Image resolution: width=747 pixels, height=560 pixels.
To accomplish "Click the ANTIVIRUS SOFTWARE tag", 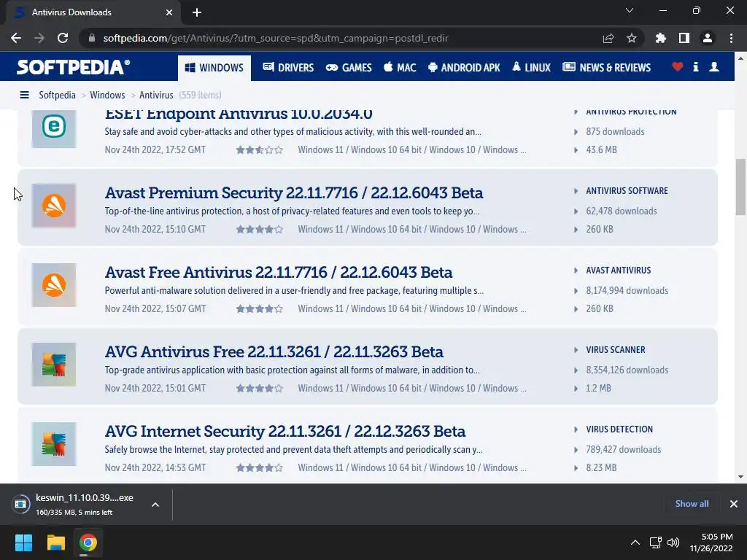I will tap(627, 191).
